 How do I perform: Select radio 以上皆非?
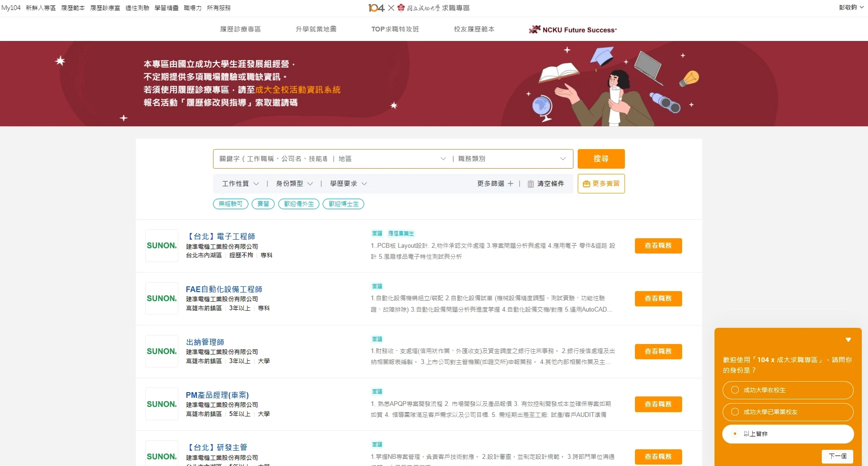coord(735,434)
